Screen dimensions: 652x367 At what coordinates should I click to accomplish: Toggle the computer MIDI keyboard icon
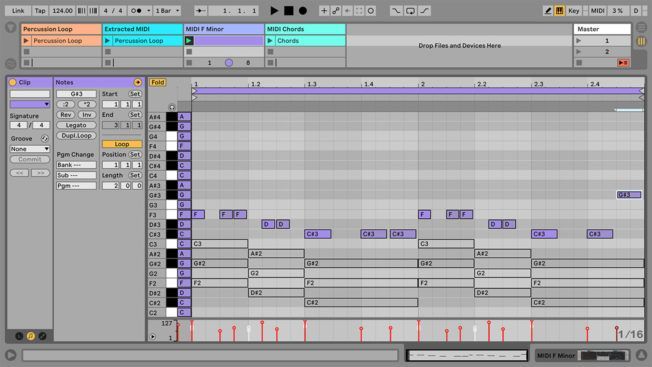[x=559, y=11]
